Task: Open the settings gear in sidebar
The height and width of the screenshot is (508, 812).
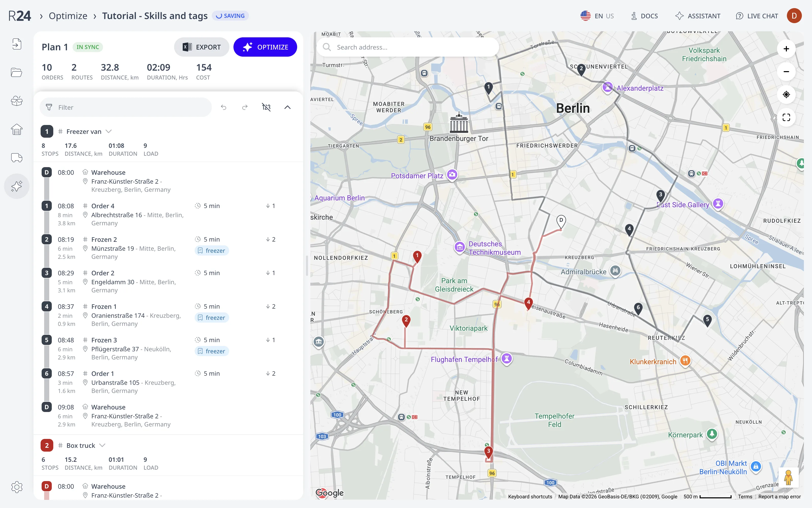Action: click(x=17, y=487)
